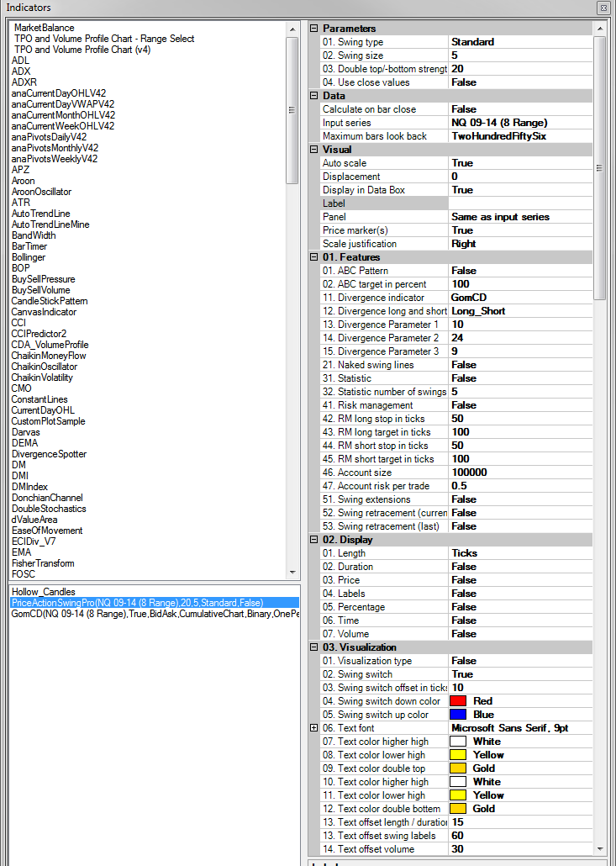Click the Displacement value field
Viewport: 616px width, 866px height.
pos(520,177)
